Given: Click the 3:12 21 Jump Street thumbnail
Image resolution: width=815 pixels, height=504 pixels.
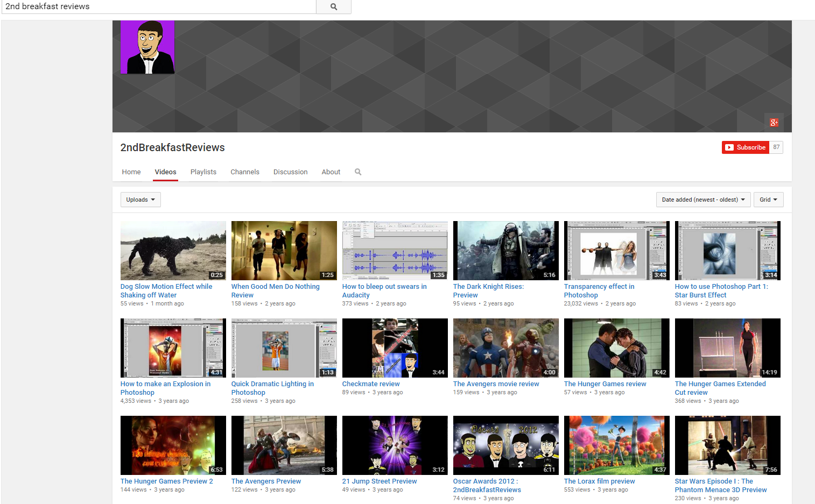Looking at the screenshot, I should pyautogui.click(x=395, y=445).
